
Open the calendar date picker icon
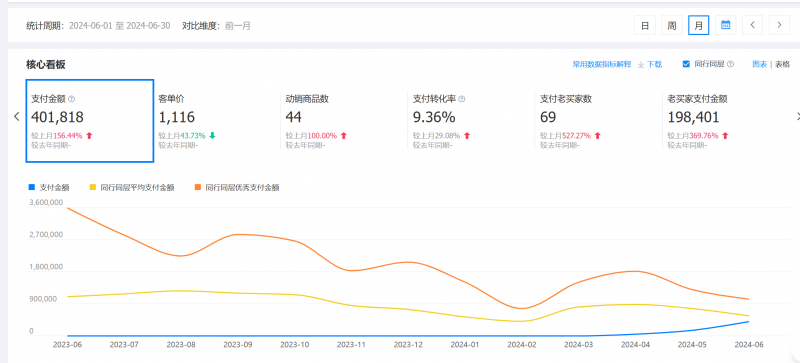pos(726,25)
